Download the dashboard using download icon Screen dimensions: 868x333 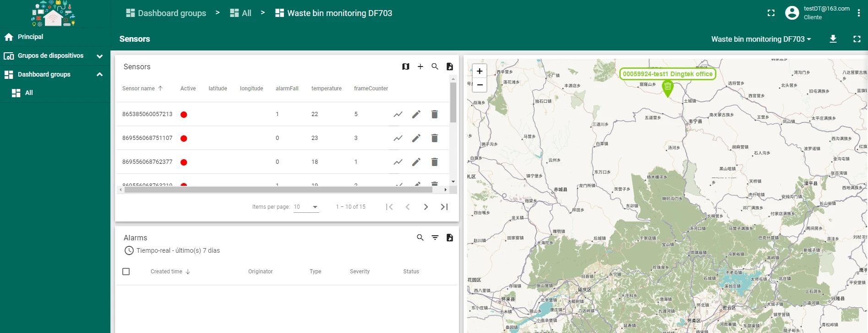tap(833, 39)
